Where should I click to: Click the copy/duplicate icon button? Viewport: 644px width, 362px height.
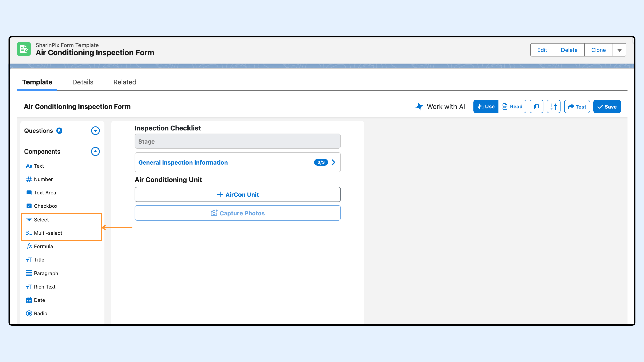click(536, 107)
